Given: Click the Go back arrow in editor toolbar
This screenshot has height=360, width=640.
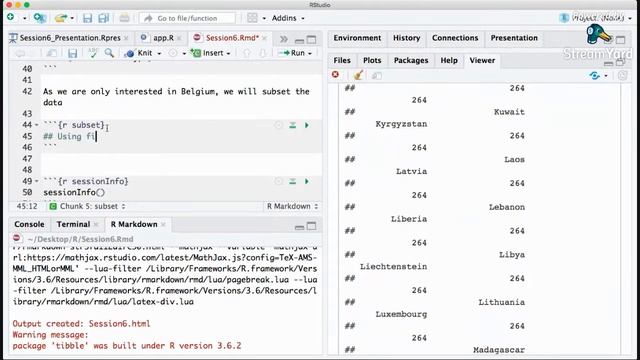Looking at the screenshot, I should 20,53.
